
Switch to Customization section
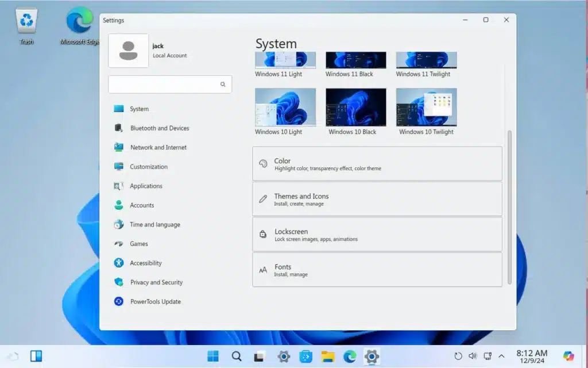click(x=149, y=167)
